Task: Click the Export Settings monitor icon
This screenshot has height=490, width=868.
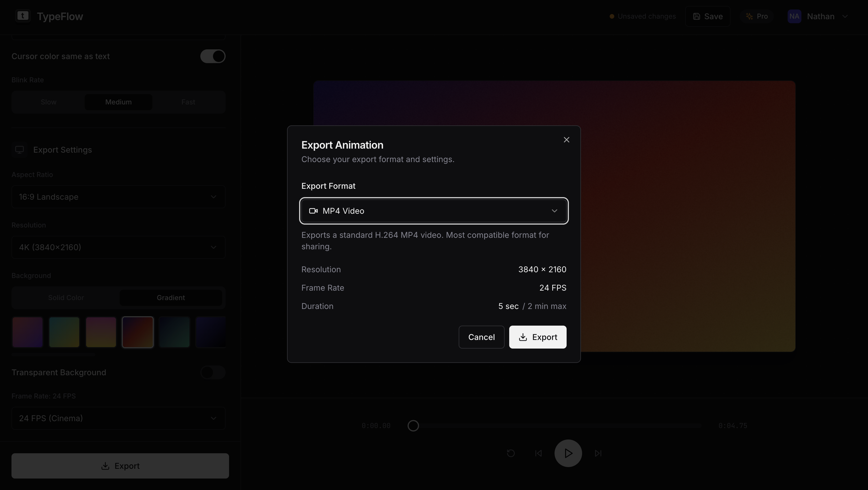Action: (x=20, y=150)
